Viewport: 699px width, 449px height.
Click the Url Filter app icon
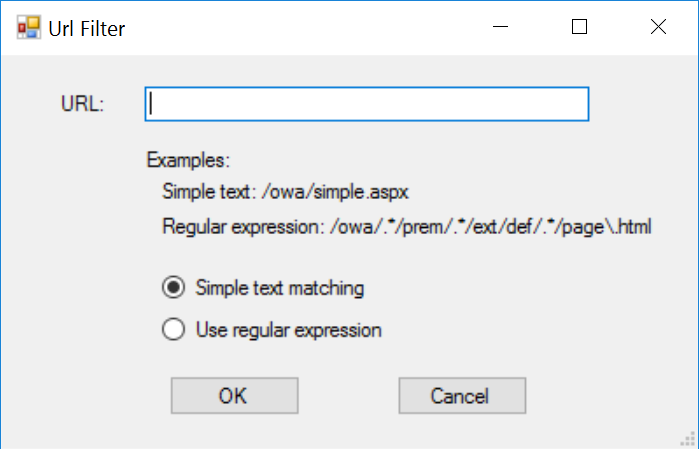tap(27, 27)
